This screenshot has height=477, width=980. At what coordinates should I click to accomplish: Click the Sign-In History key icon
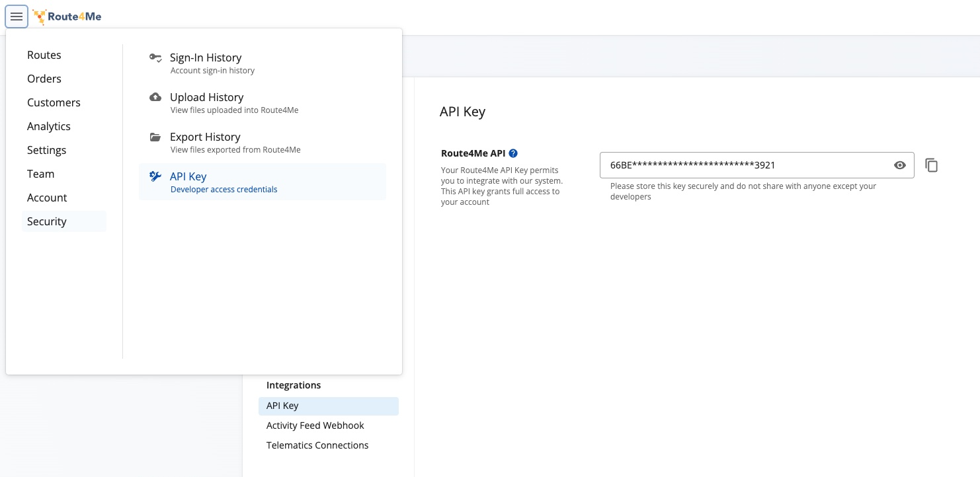(x=155, y=57)
